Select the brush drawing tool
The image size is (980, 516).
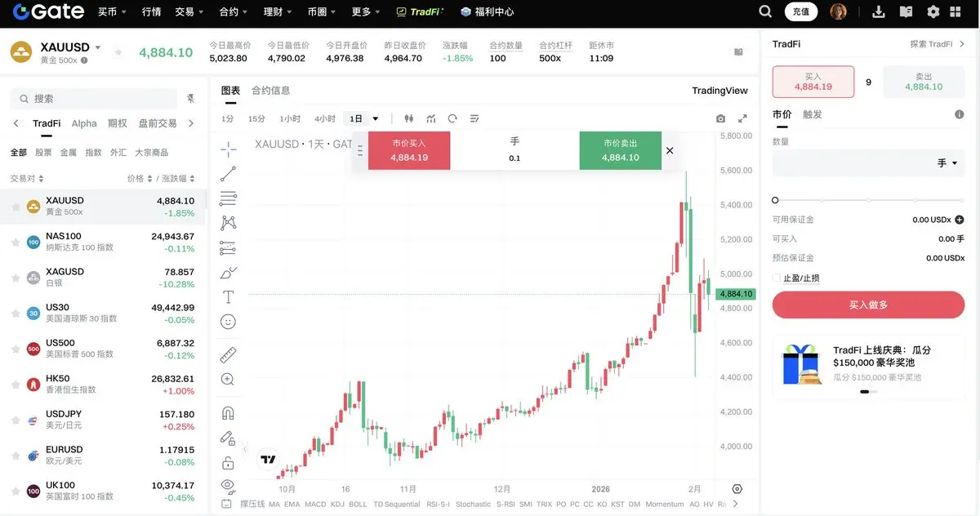[x=229, y=273]
